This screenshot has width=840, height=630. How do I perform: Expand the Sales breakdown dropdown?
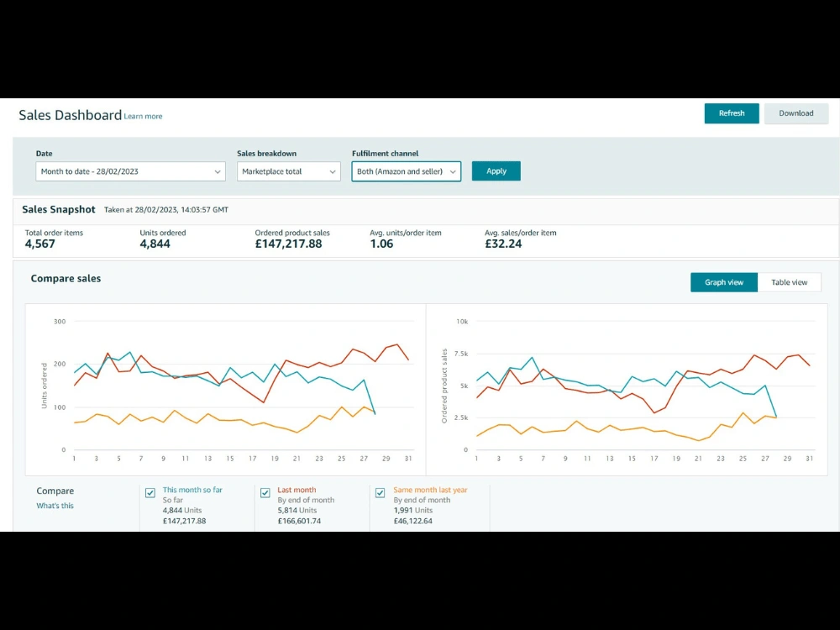pos(289,171)
